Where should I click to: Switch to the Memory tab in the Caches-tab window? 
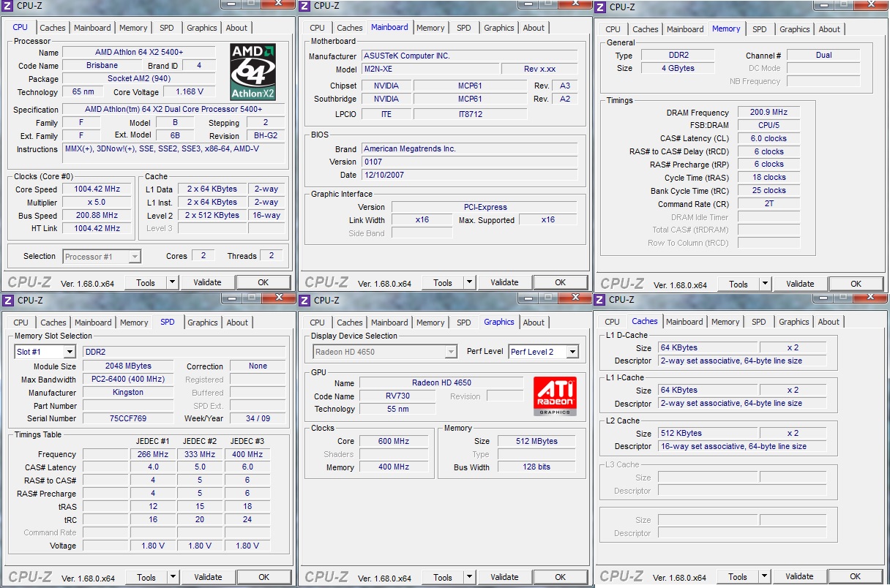(725, 322)
